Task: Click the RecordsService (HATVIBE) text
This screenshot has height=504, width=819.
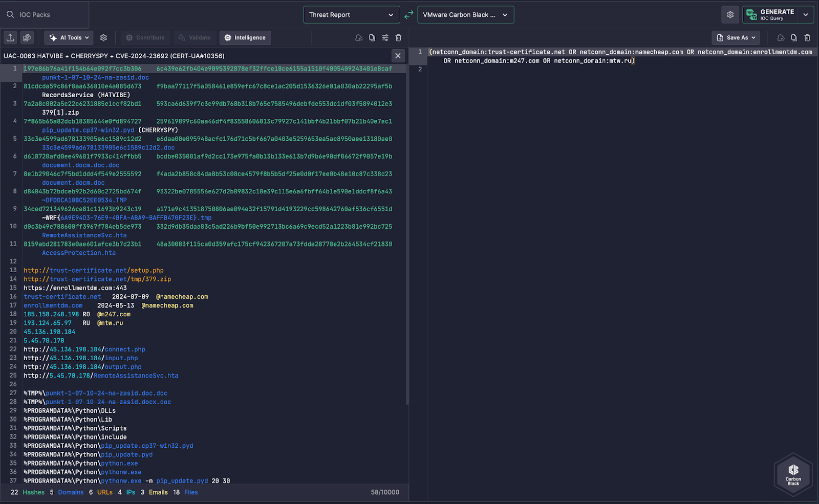Action: pyautogui.click(x=86, y=95)
